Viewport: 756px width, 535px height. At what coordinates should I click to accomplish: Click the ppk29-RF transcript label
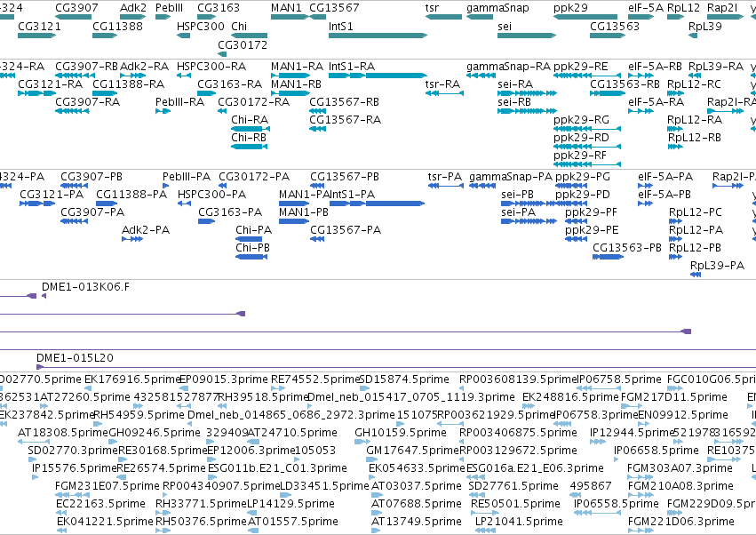tap(580, 156)
